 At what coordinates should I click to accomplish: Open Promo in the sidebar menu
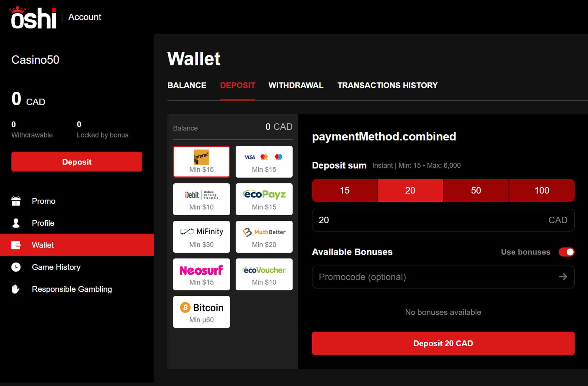click(77, 201)
